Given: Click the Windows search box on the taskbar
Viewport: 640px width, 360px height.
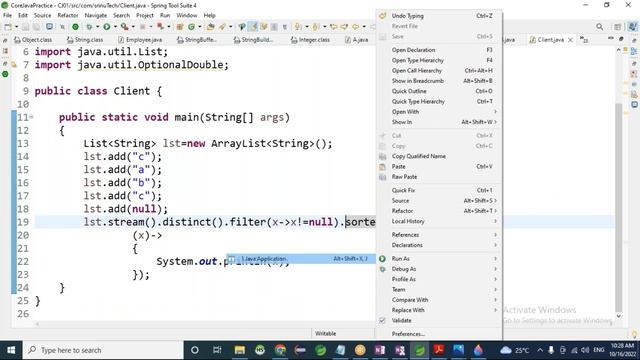Looking at the screenshot, I should (x=103, y=350).
